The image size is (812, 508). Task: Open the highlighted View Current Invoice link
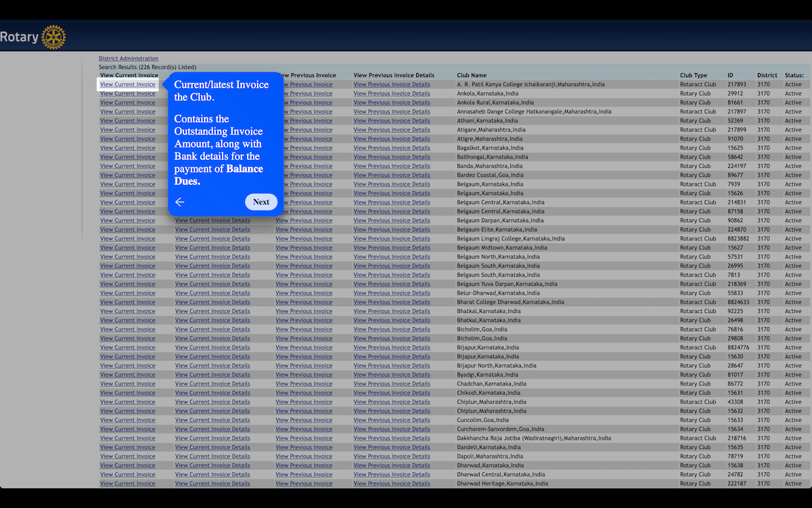(x=128, y=85)
